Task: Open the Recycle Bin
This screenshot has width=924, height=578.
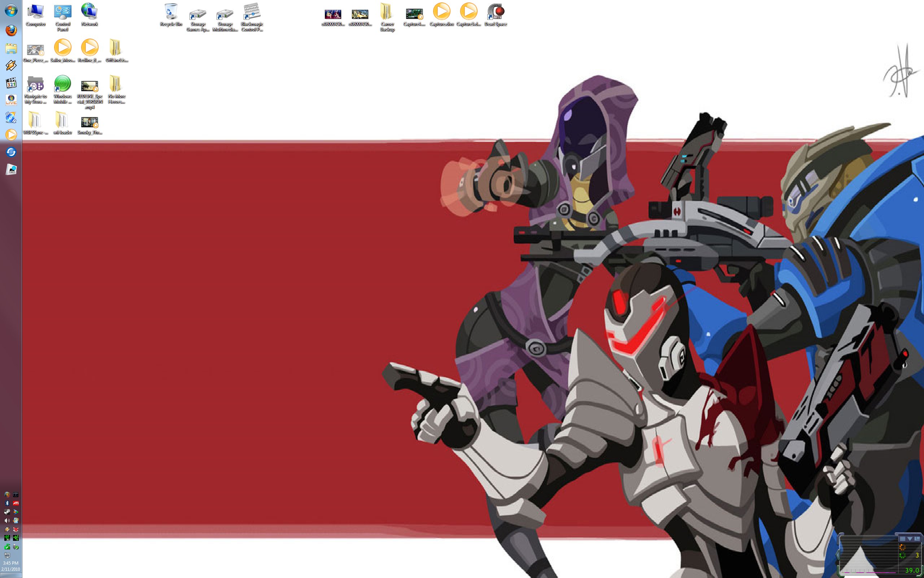Action: click(x=171, y=15)
